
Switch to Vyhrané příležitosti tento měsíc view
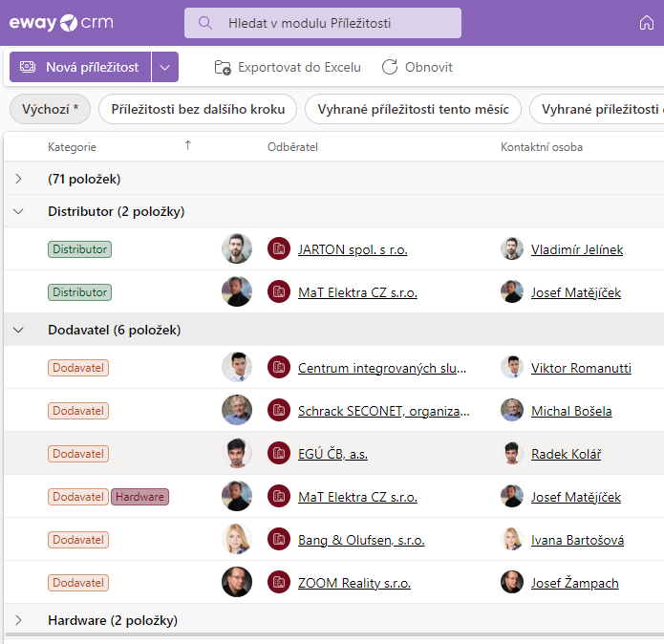click(413, 109)
